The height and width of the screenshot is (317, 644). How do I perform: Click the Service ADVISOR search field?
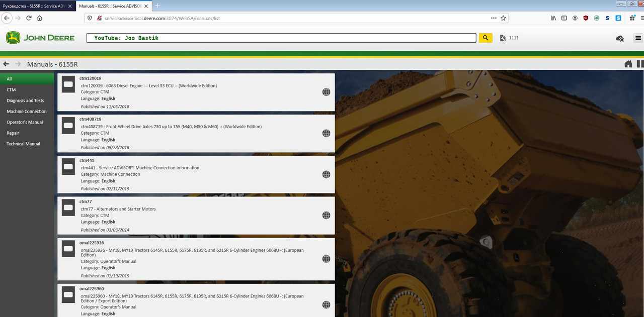coord(281,38)
